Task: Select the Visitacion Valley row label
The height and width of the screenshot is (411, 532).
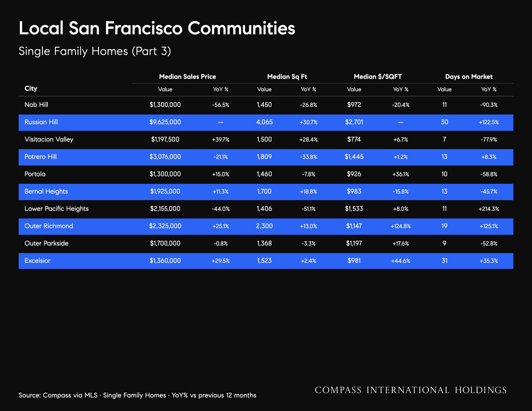Action: (x=49, y=140)
